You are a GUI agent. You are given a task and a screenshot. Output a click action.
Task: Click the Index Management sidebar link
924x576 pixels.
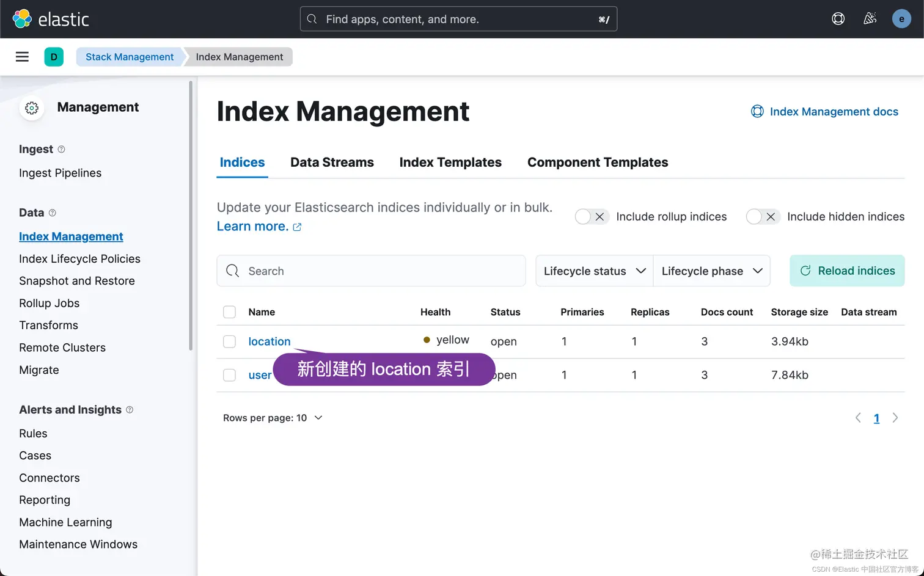71,236
